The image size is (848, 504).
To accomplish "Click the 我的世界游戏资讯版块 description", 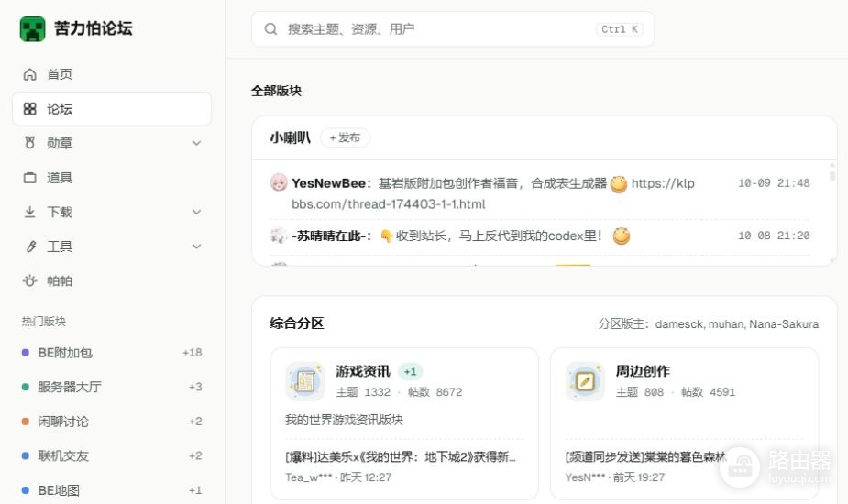I will [344, 420].
